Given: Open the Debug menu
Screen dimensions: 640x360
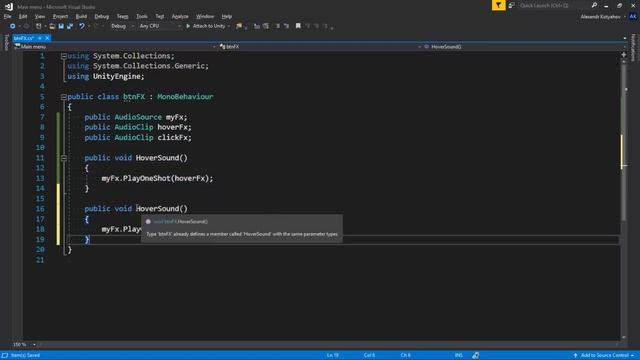Looking at the screenshot, I should tap(102, 17).
